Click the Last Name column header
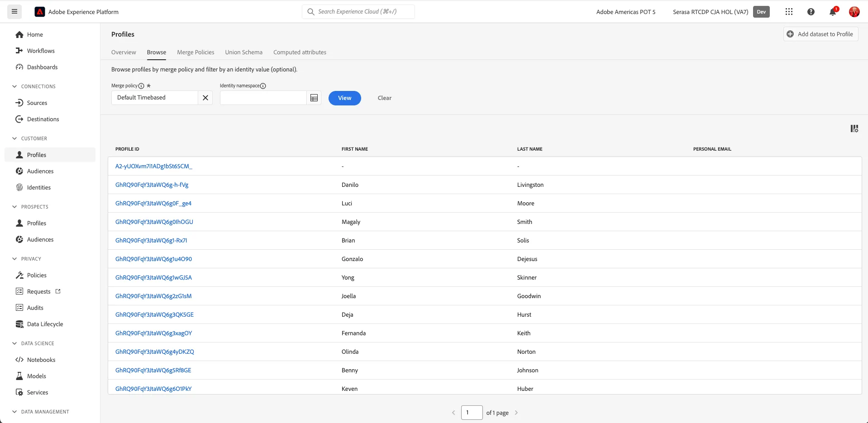Screen dimensions: 868x423 pyautogui.click(x=529, y=149)
